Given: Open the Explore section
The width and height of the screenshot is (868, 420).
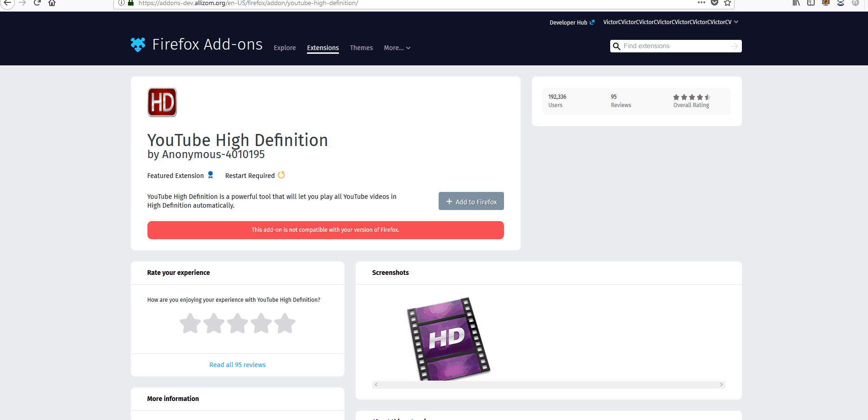Looking at the screenshot, I should coord(285,48).
